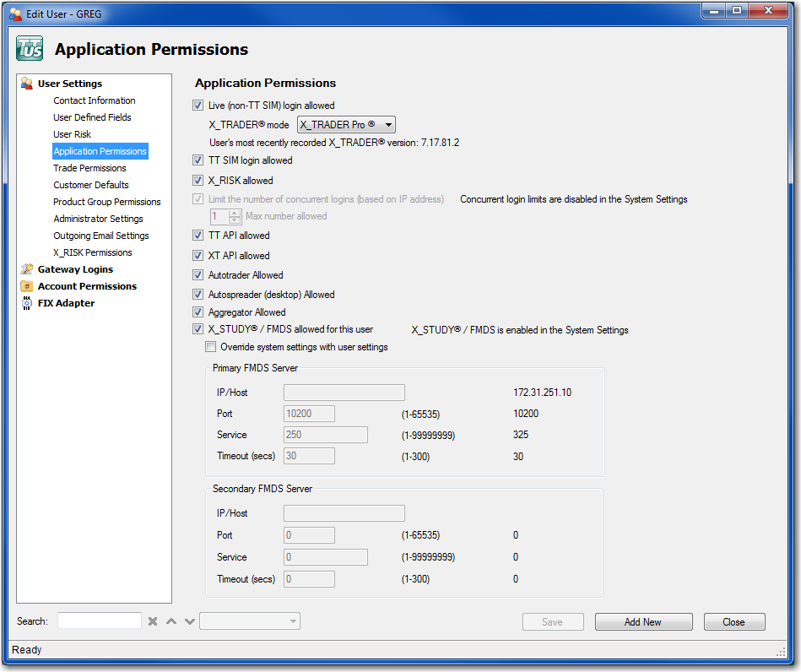The image size is (801, 672).
Task: Select Account Permissions section
Action: [x=87, y=286]
